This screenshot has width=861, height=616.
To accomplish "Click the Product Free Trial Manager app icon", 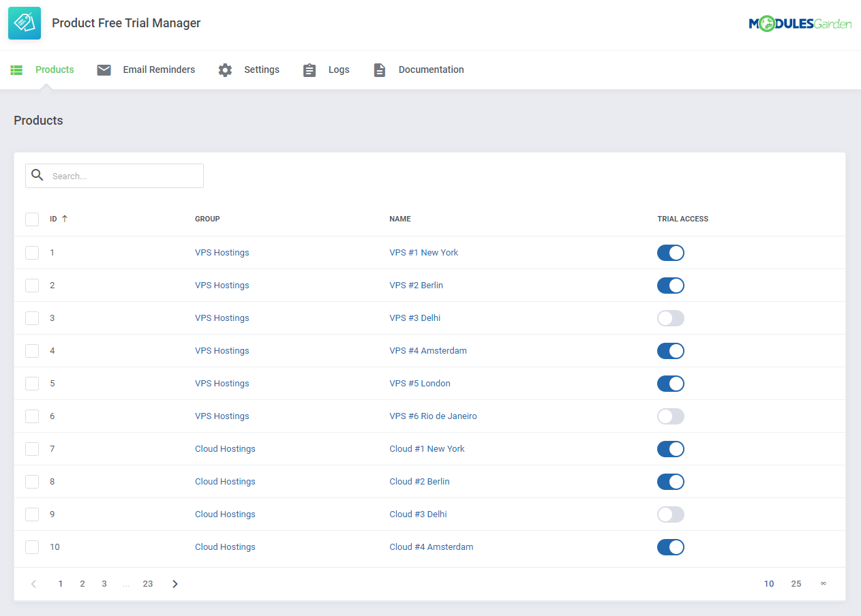I will (x=24, y=22).
